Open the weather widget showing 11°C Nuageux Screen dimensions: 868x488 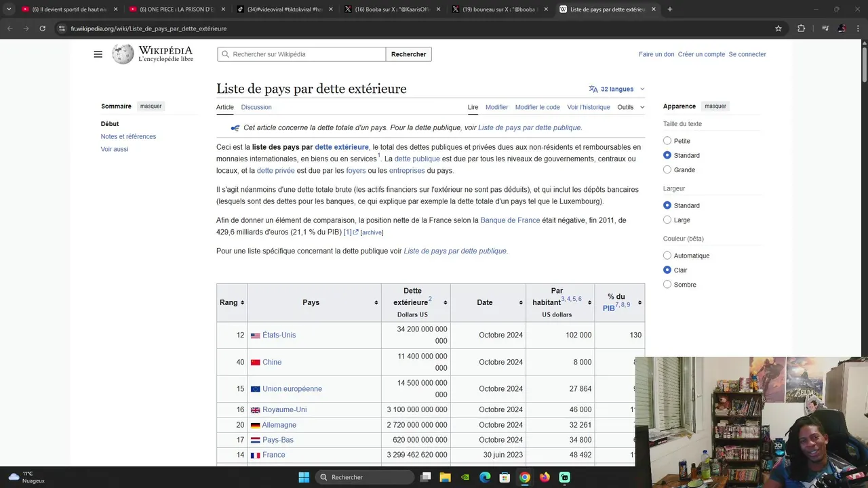(x=27, y=477)
